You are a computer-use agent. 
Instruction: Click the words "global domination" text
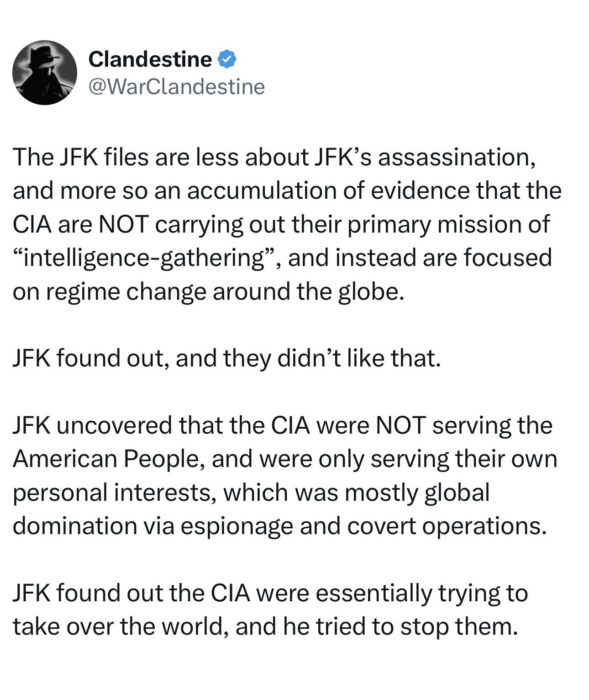pyautogui.click(x=457, y=493)
